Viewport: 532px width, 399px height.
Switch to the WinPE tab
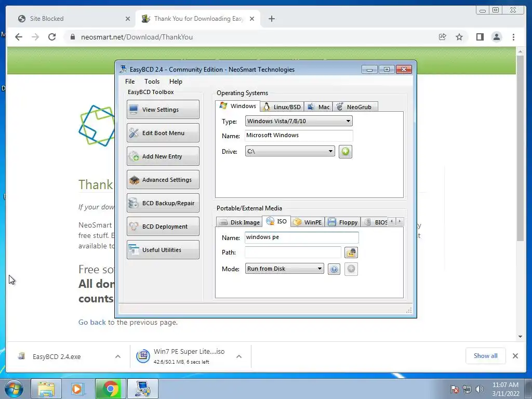[308, 222]
